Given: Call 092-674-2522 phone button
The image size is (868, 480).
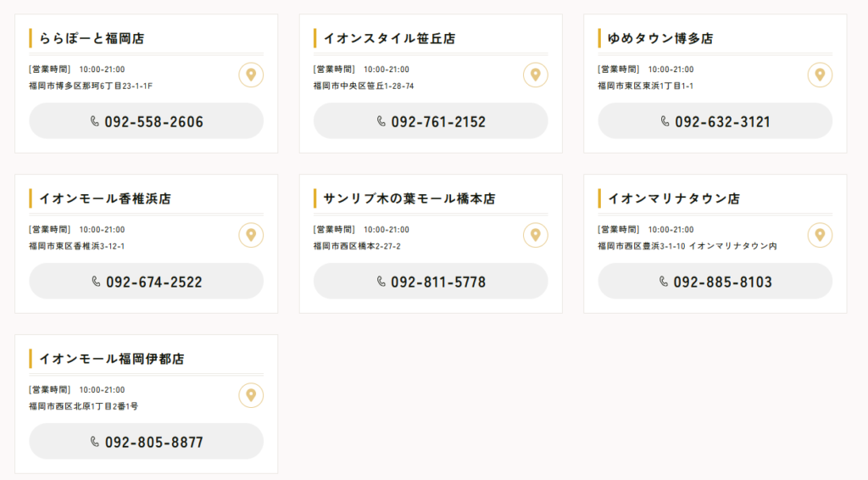Looking at the screenshot, I should coord(146,282).
